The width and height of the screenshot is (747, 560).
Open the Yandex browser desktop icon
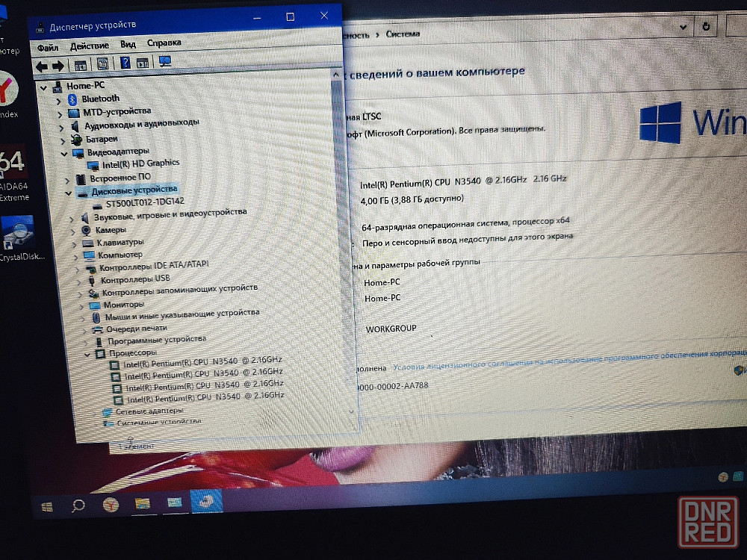pyautogui.click(x=8, y=96)
